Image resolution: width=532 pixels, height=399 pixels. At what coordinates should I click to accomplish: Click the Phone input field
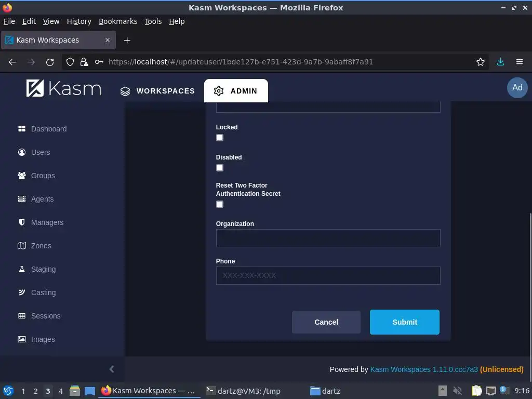pos(328,275)
